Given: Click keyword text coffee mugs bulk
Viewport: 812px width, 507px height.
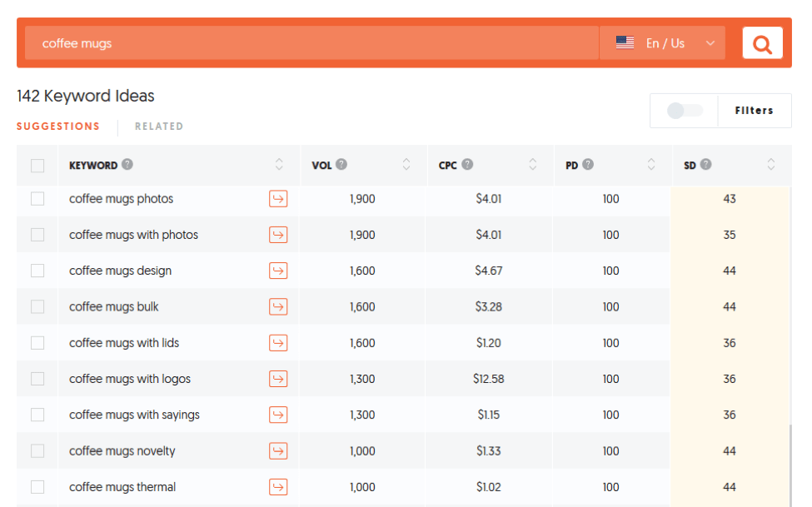Looking at the screenshot, I should coord(114,306).
